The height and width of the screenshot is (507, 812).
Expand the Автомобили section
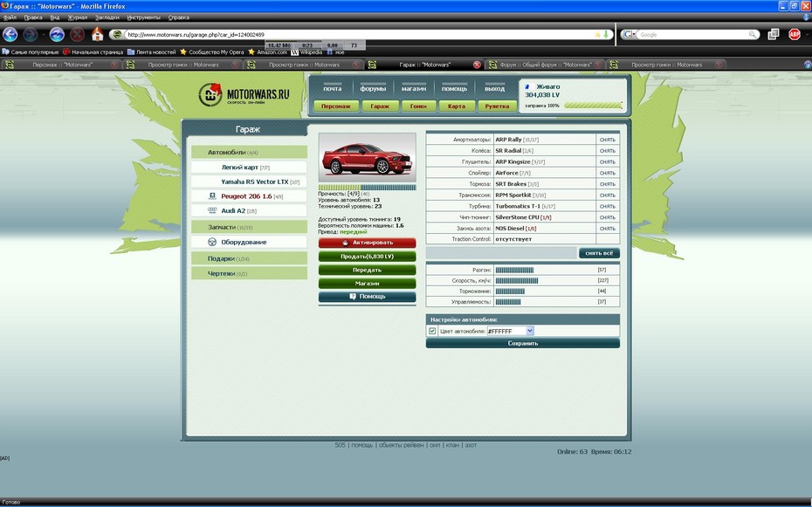249,152
